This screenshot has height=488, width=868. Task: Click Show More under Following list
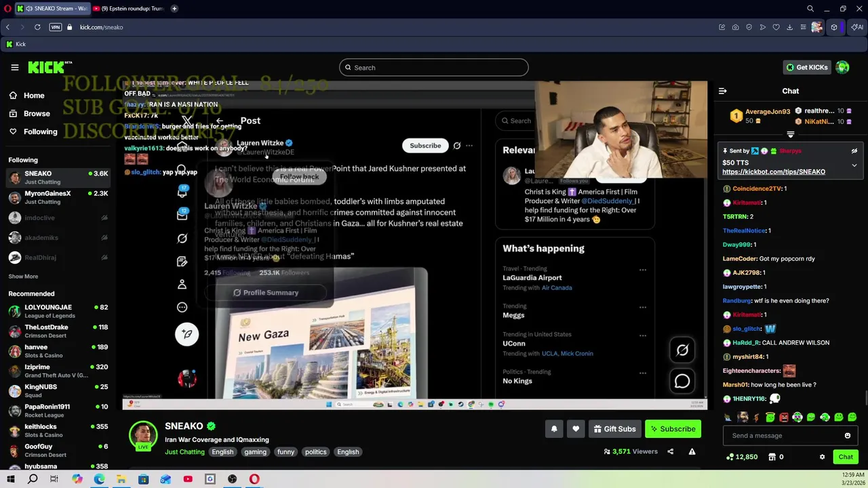pyautogui.click(x=23, y=277)
